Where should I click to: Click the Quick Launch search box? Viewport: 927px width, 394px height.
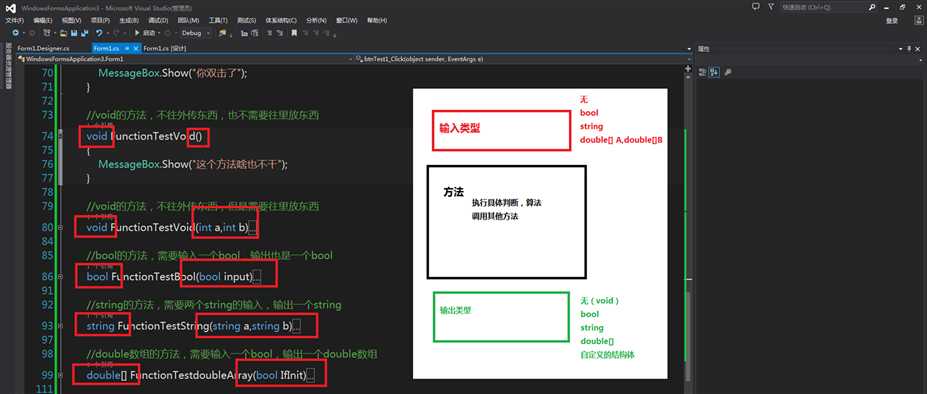click(824, 7)
